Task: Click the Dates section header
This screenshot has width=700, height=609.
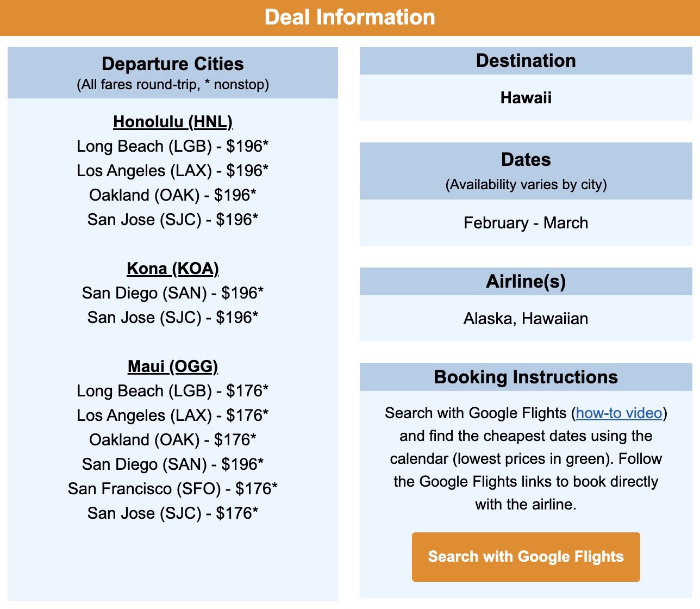Action: click(x=526, y=160)
